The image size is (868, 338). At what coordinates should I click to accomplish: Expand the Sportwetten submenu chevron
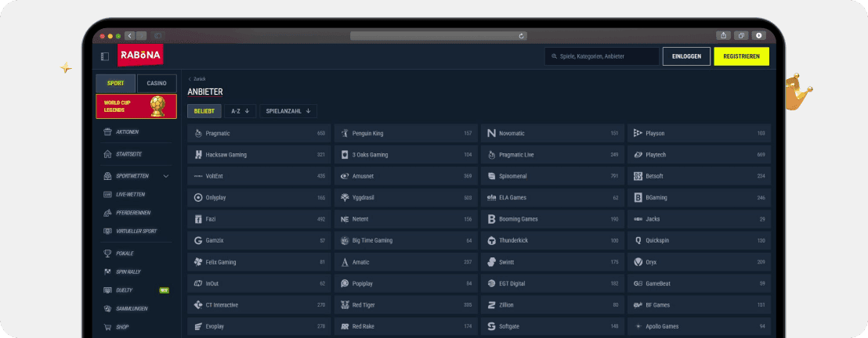coord(166,177)
